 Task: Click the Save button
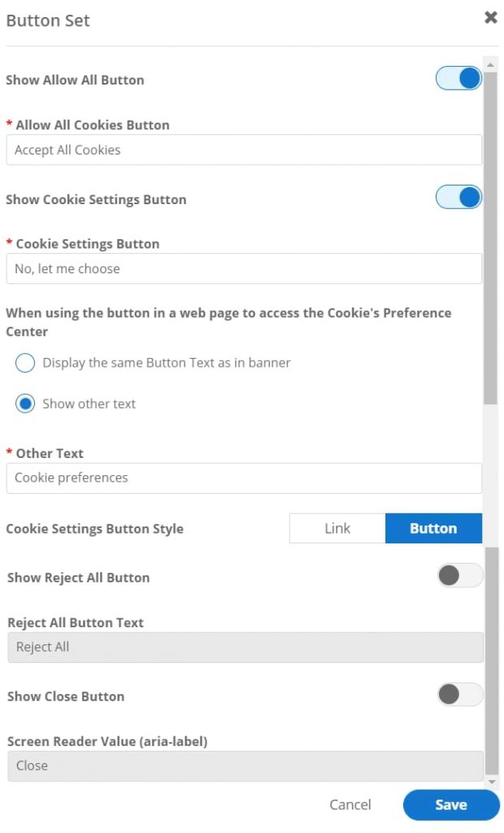coord(451,805)
